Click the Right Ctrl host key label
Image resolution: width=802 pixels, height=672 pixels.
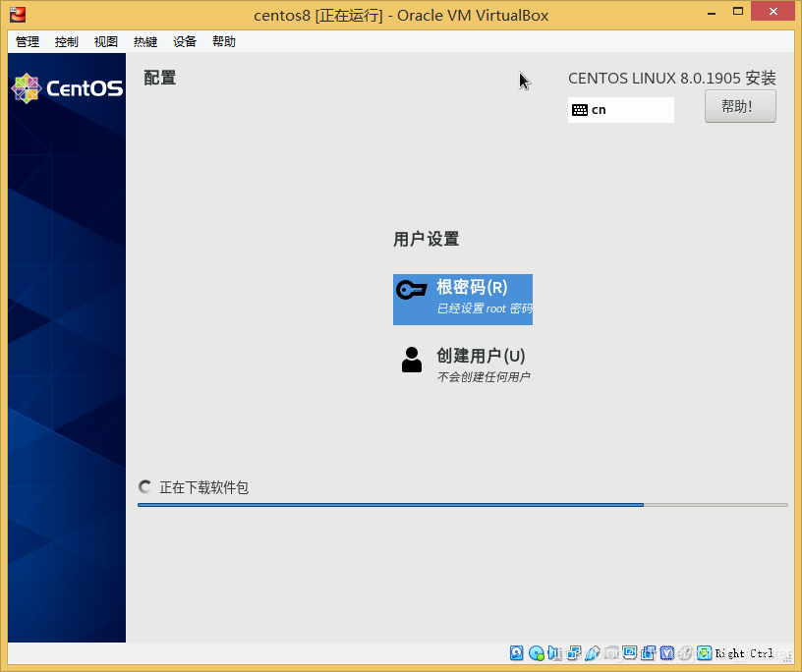[x=744, y=653]
